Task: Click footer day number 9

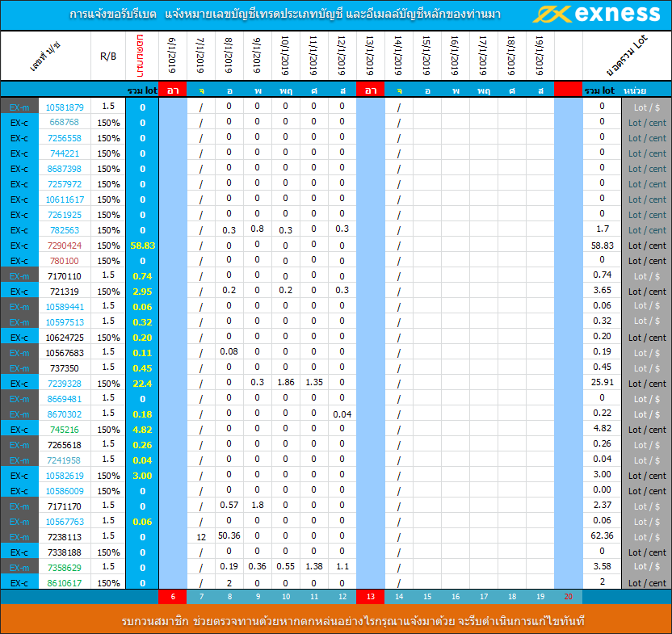Action: (258, 597)
